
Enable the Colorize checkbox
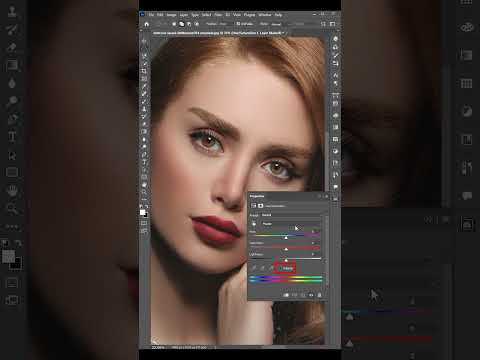point(281,268)
